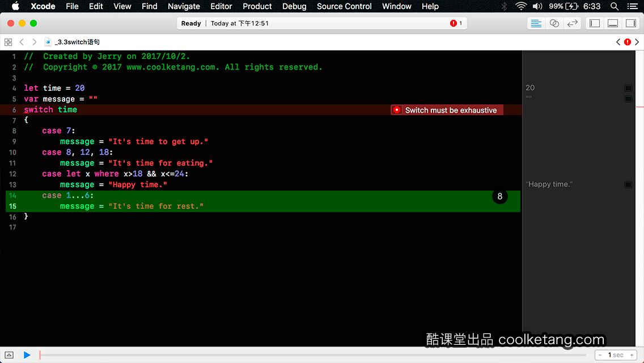This screenshot has width=644, height=363.
Task: Open the Xcode application menu
Action: click(43, 6)
